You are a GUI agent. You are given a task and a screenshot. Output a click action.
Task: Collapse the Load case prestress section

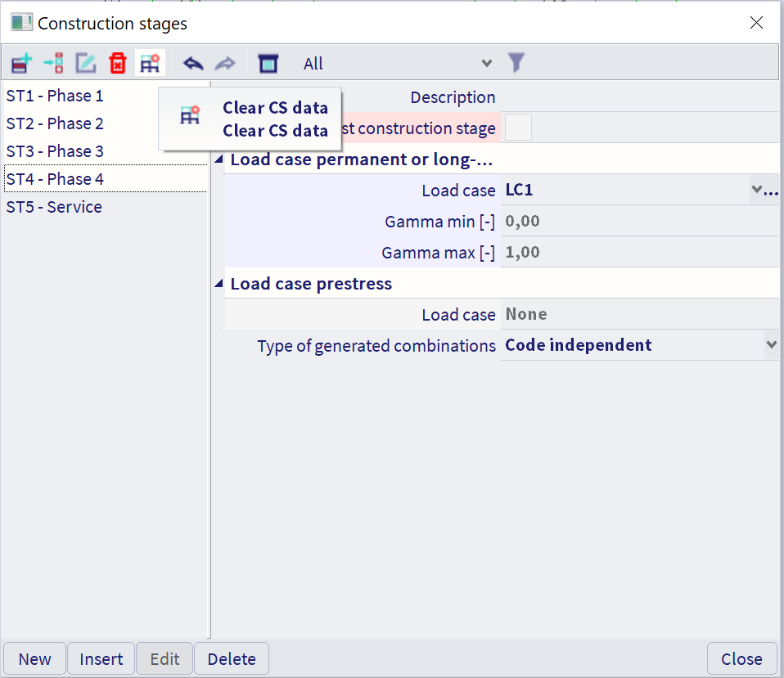[x=219, y=284]
